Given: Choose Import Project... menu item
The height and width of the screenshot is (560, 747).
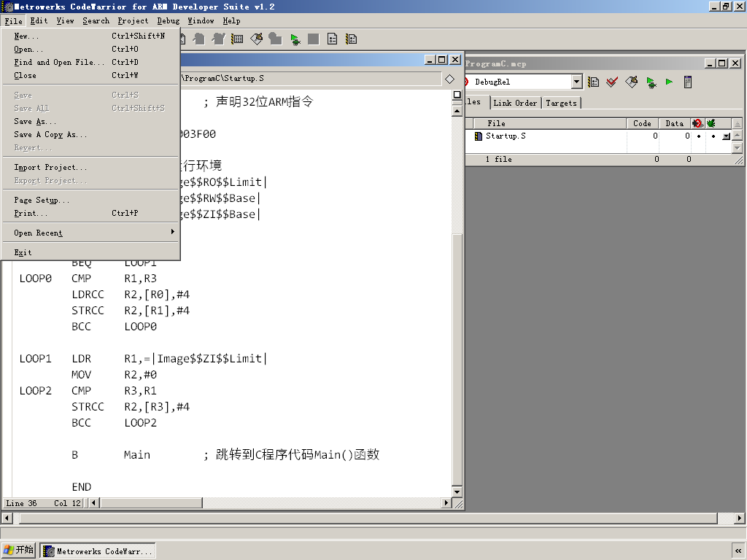Looking at the screenshot, I should [x=90, y=167].
